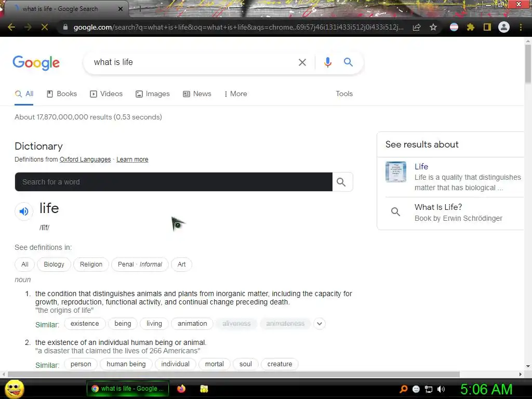Click the similar word 'human being'
Image resolution: width=532 pixels, height=399 pixels.
click(x=126, y=364)
